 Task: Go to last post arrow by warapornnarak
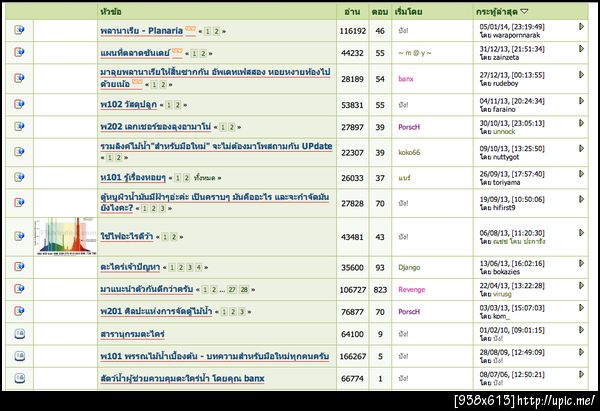(x=581, y=26)
